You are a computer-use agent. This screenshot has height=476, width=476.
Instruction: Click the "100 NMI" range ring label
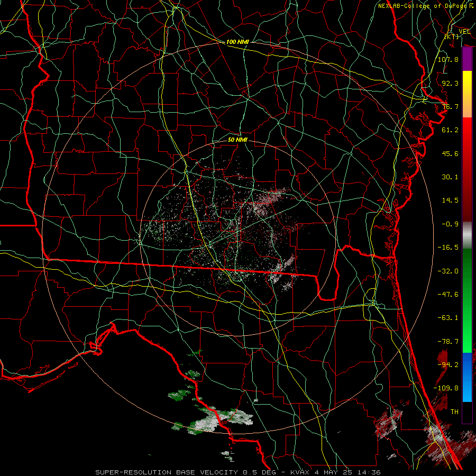[237, 42]
